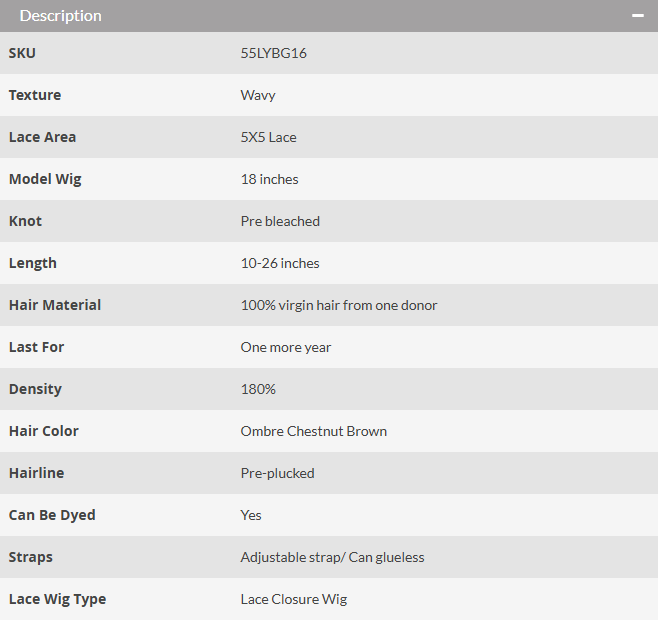Select the Wavy texture value
Screen dimensions: 658x622
coord(258,95)
